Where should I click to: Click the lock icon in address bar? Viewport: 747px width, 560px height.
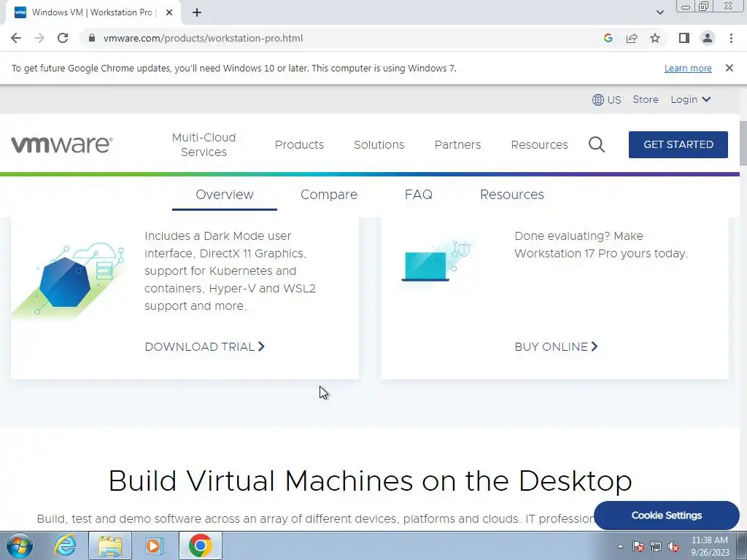click(92, 38)
